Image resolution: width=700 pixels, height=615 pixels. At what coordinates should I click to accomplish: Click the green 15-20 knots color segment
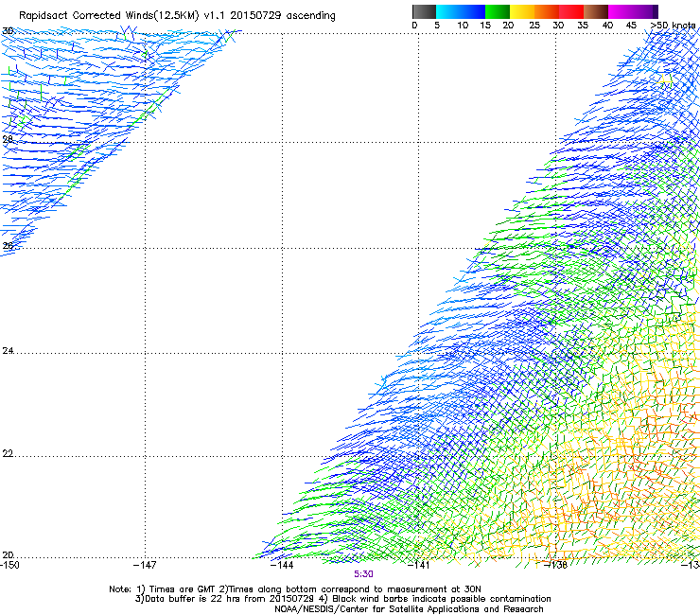click(x=498, y=11)
